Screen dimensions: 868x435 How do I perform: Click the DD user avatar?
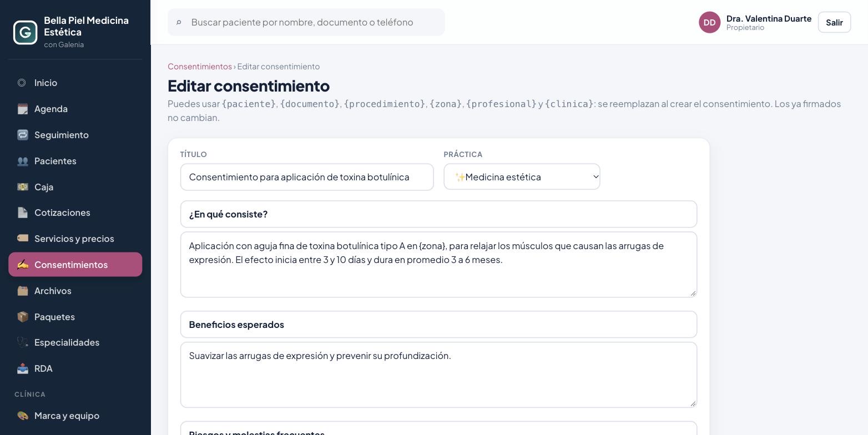pyautogui.click(x=709, y=22)
